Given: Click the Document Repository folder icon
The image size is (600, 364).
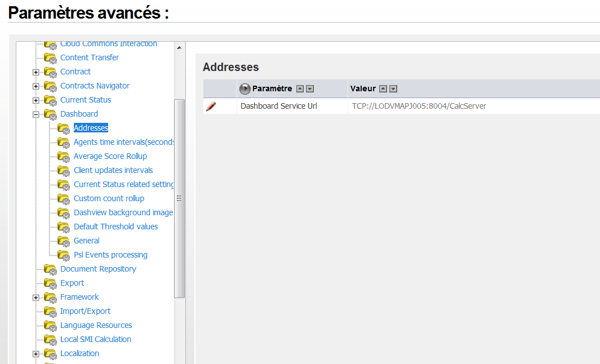Looking at the screenshot, I should point(51,269).
